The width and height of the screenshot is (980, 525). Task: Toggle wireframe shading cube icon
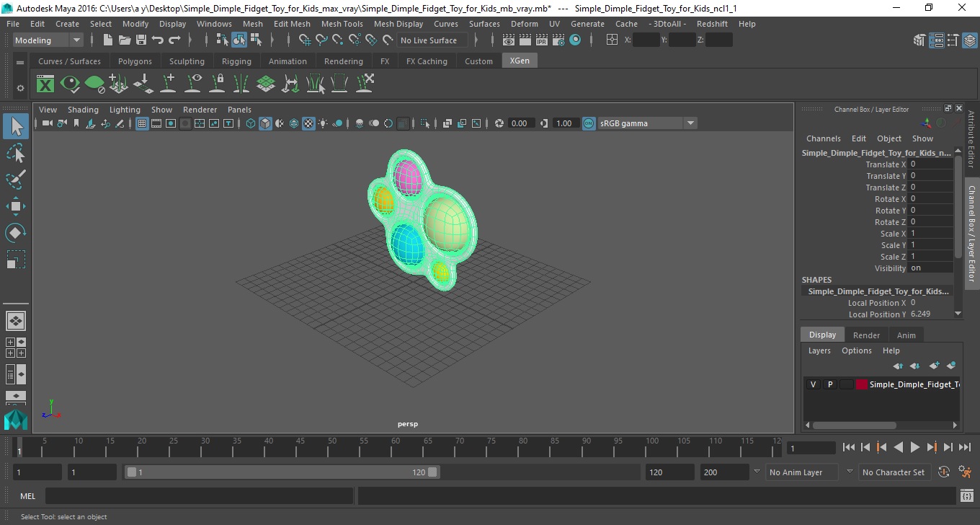point(251,123)
